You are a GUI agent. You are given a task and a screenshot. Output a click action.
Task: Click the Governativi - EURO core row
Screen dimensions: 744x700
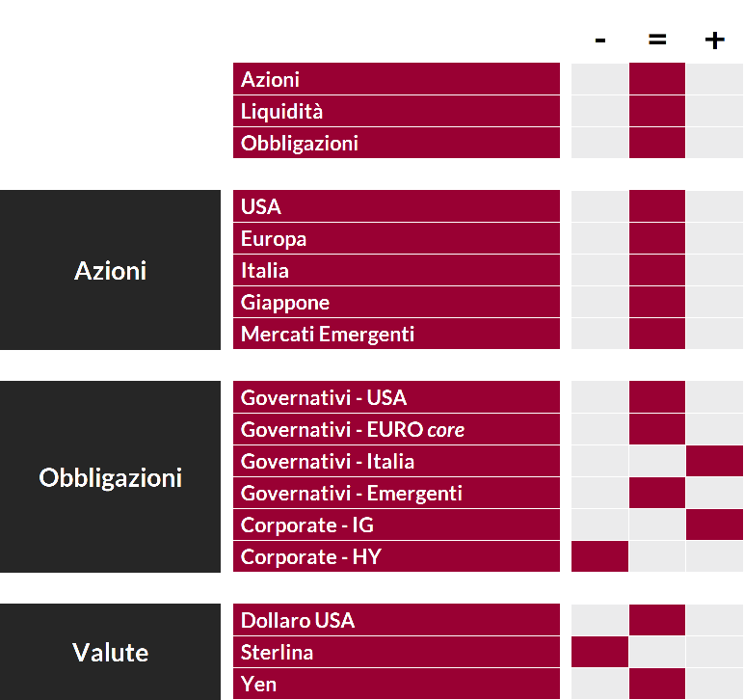tap(396, 429)
